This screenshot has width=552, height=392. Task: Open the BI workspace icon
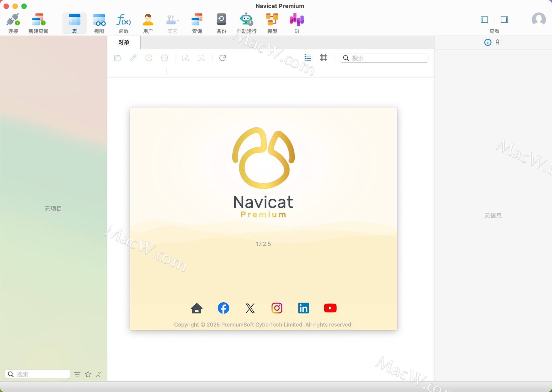(x=297, y=23)
